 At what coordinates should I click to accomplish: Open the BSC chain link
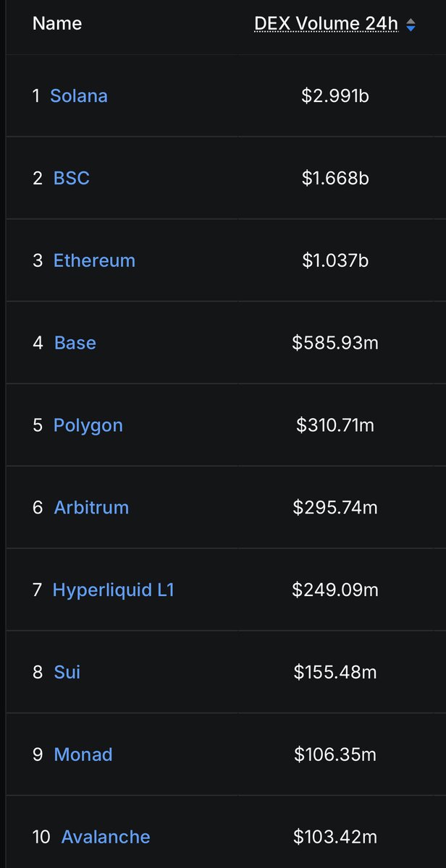pos(72,178)
